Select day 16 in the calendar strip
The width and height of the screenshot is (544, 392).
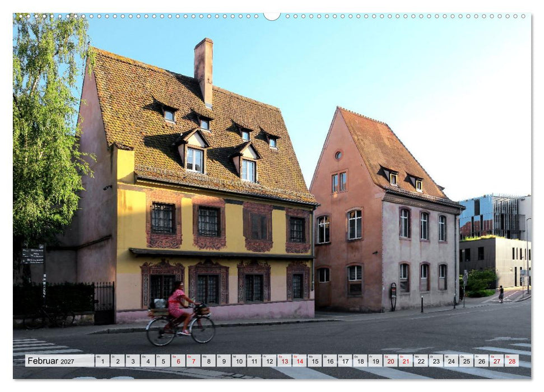click(330, 361)
